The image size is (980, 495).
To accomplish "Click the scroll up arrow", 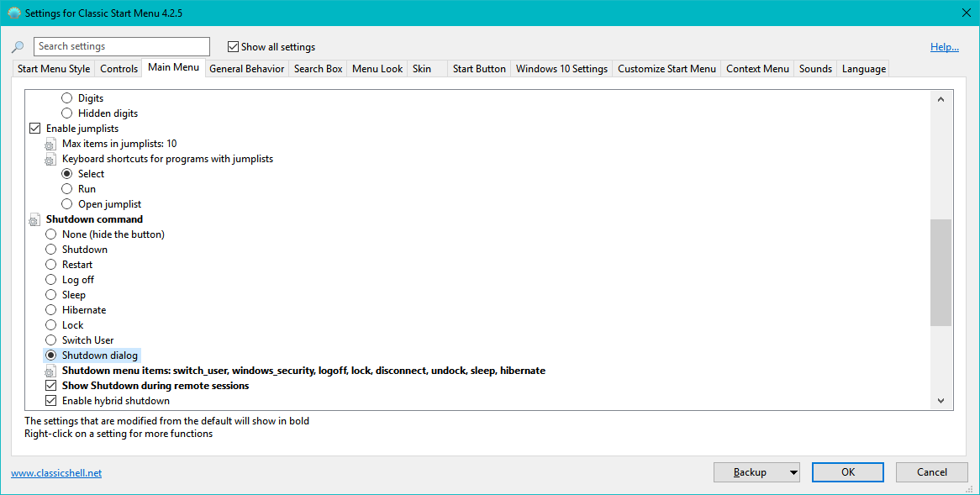I will click(940, 99).
